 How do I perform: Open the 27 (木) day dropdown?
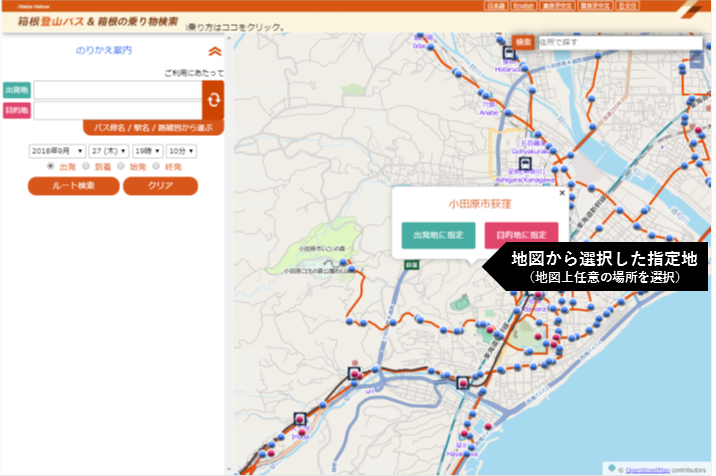[109, 151]
